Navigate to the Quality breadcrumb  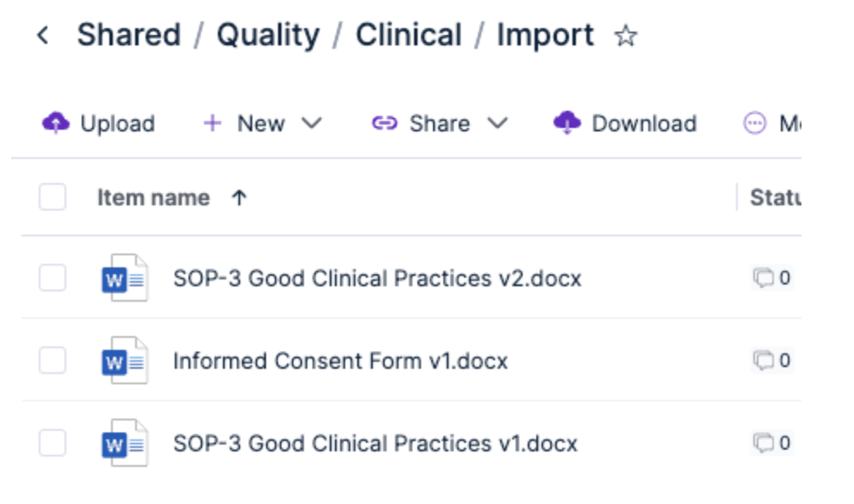(268, 36)
